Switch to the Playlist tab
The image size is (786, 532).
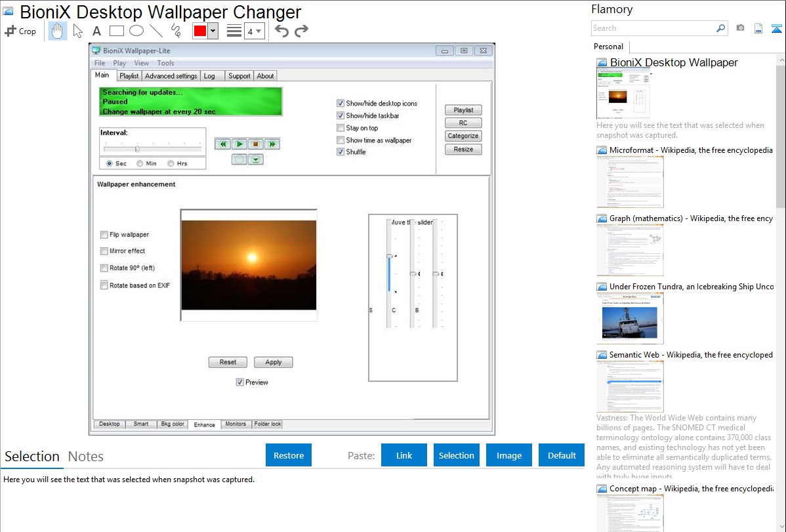tap(129, 75)
